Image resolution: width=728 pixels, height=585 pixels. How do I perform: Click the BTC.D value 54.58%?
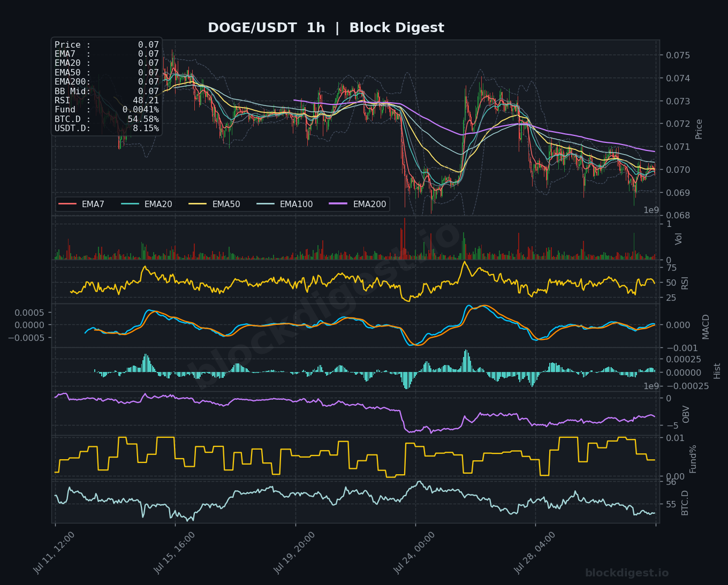click(x=143, y=119)
